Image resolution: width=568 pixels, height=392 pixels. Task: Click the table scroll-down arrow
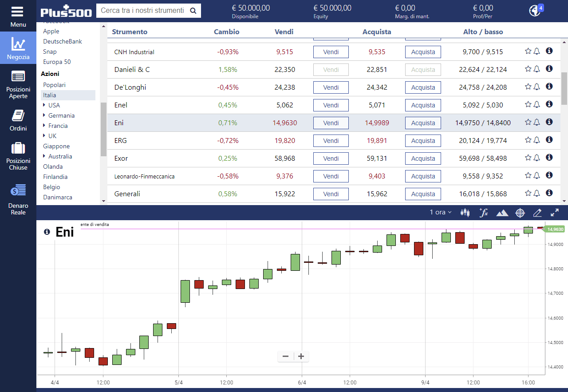click(x=564, y=201)
